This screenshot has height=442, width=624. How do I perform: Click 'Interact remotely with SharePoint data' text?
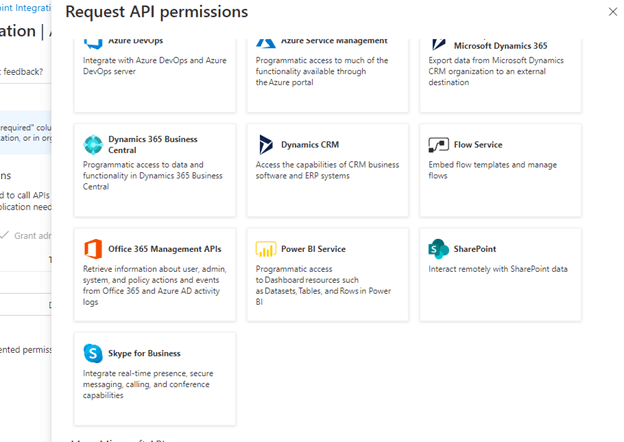pyautogui.click(x=498, y=269)
